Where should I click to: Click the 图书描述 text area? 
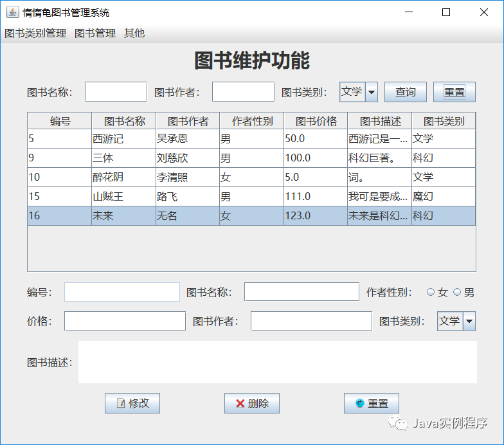[x=278, y=362]
